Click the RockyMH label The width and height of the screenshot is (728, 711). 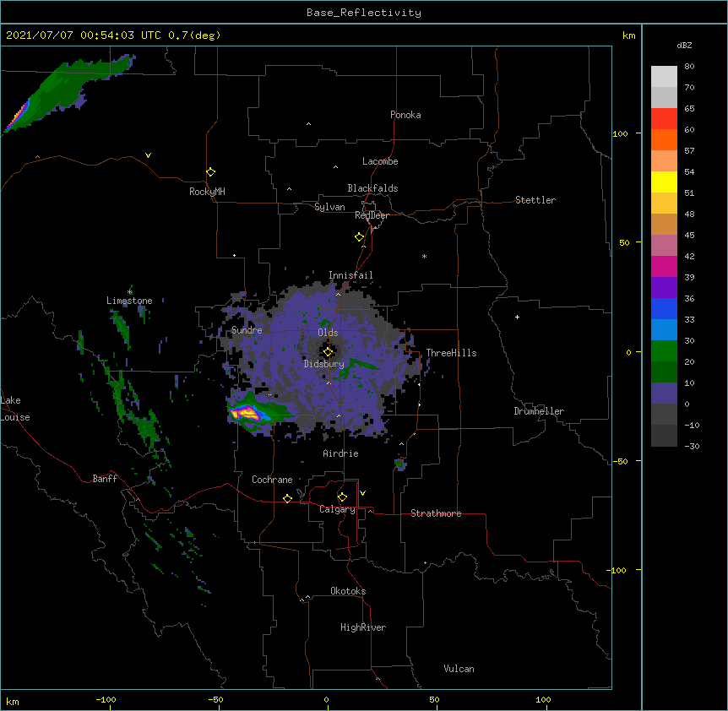(x=207, y=192)
